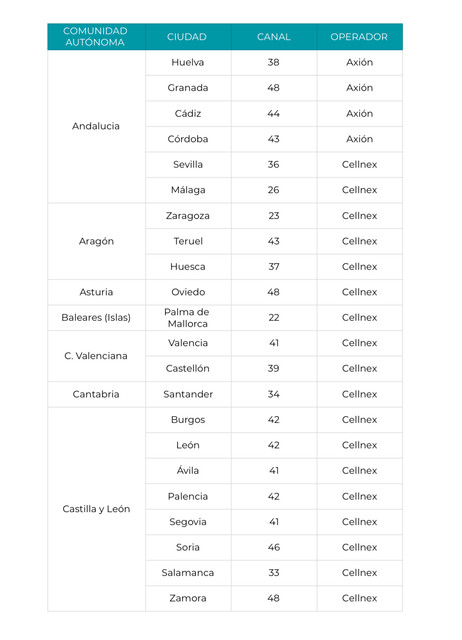Click the Baleares (Islas) region cell

pyautogui.click(x=96, y=318)
